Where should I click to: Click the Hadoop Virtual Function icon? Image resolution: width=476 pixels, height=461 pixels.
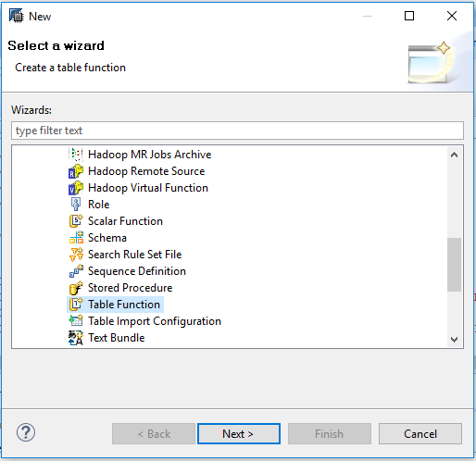pos(76,188)
